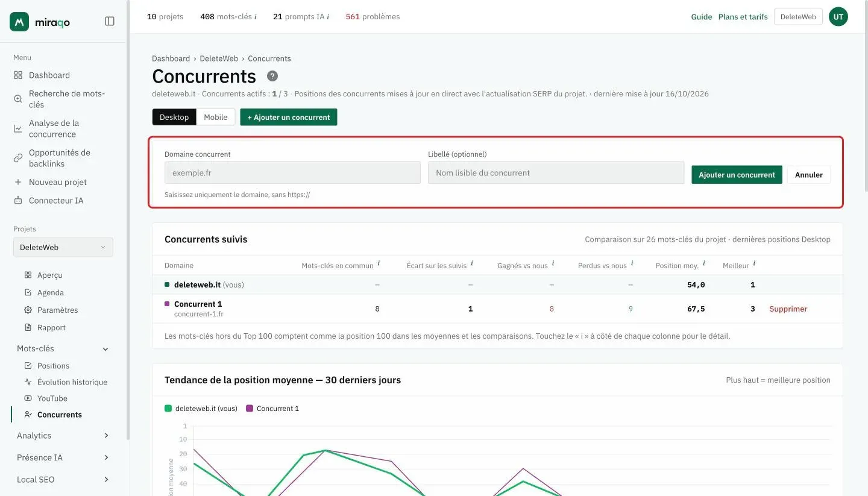Screen dimensions: 868x496
Task: Focus the Libellé (optionnel) input field
Action: [556, 172]
